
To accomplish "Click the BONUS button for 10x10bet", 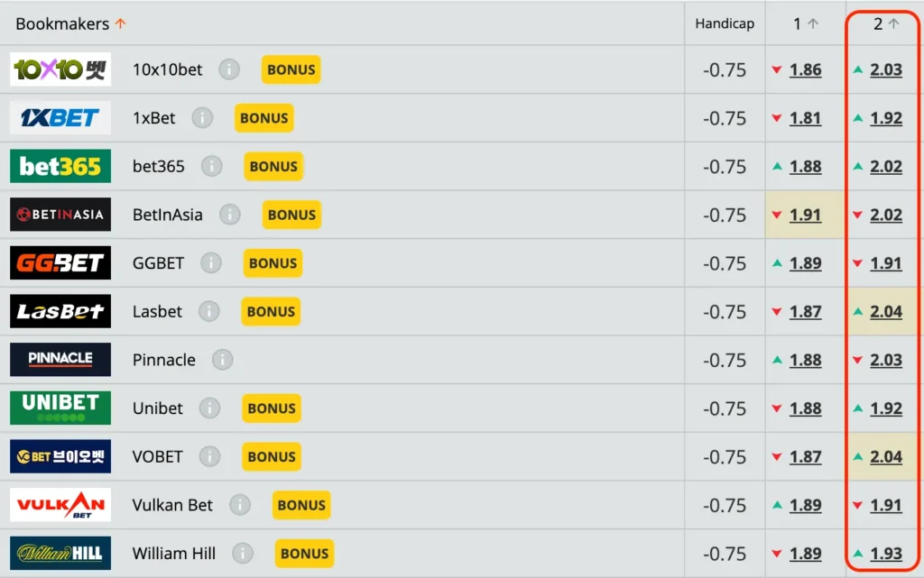I will click(x=291, y=69).
